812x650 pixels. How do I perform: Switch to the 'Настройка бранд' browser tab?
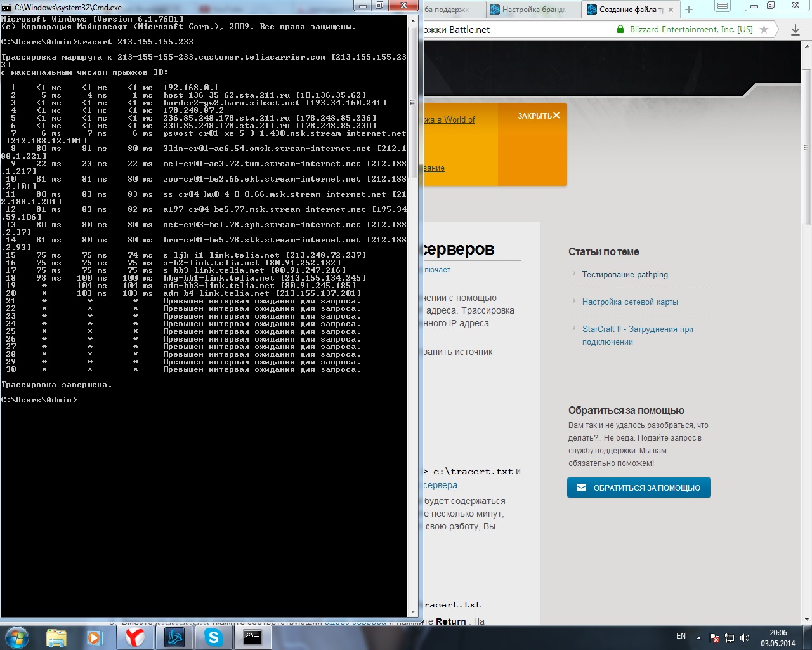[x=533, y=10]
